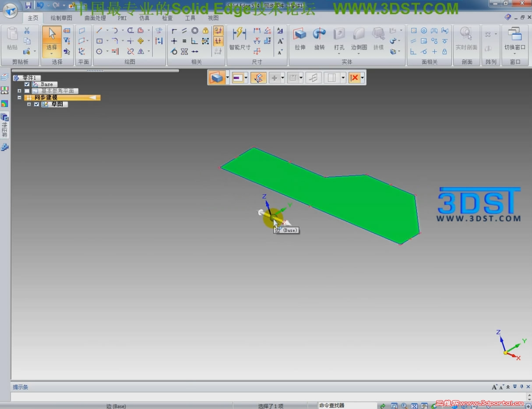Apply the Concentric relation icon

195,31
